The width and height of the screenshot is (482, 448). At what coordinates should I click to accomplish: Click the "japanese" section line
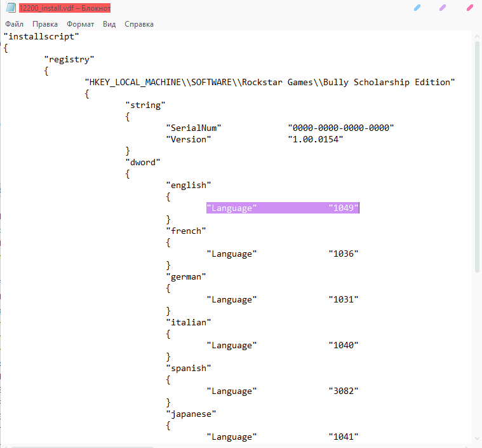click(x=191, y=414)
